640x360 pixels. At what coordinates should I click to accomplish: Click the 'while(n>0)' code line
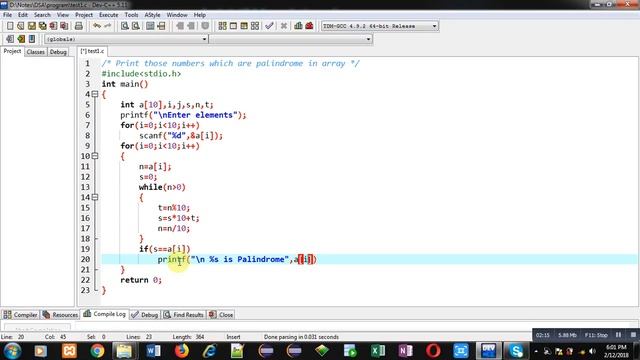[162, 187]
